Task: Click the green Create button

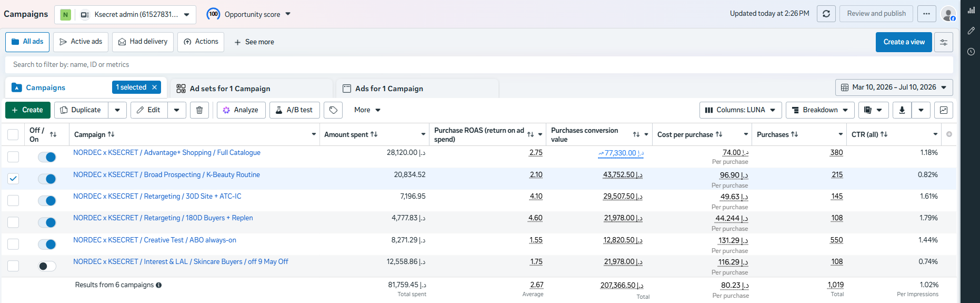Action: click(x=28, y=110)
